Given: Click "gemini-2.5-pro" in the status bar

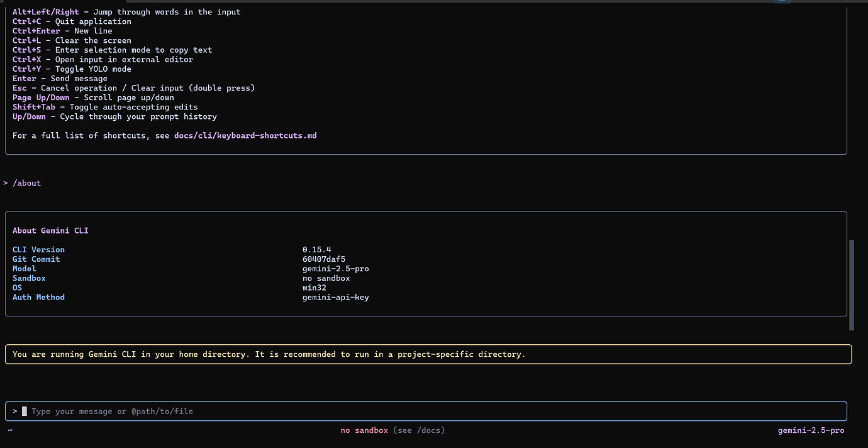Looking at the screenshot, I should pyautogui.click(x=811, y=430).
